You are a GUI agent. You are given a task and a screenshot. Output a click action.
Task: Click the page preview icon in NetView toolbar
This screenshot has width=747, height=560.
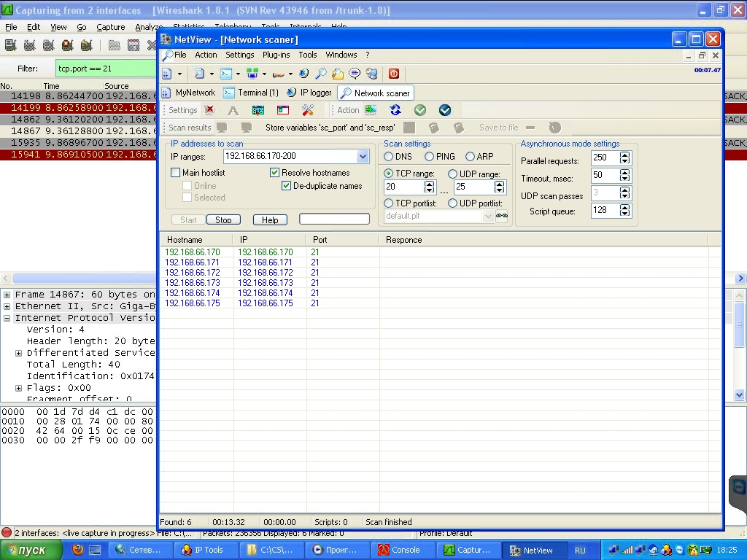(x=200, y=74)
